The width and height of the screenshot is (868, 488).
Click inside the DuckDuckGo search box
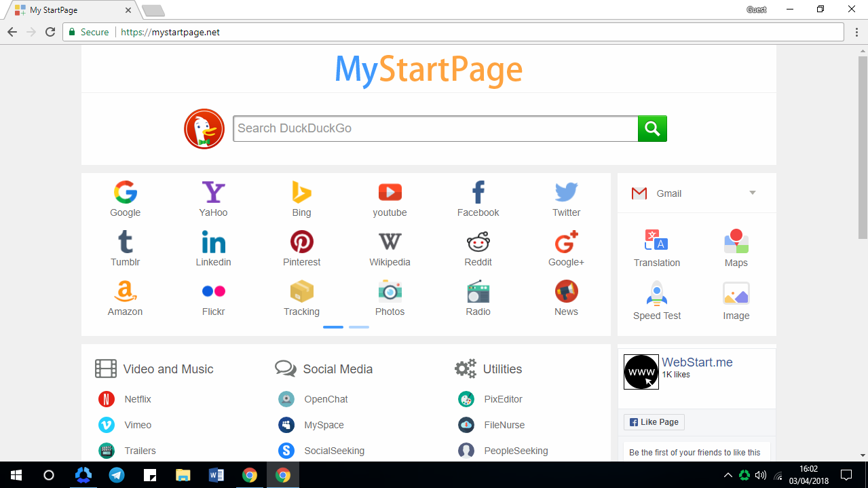click(434, 128)
